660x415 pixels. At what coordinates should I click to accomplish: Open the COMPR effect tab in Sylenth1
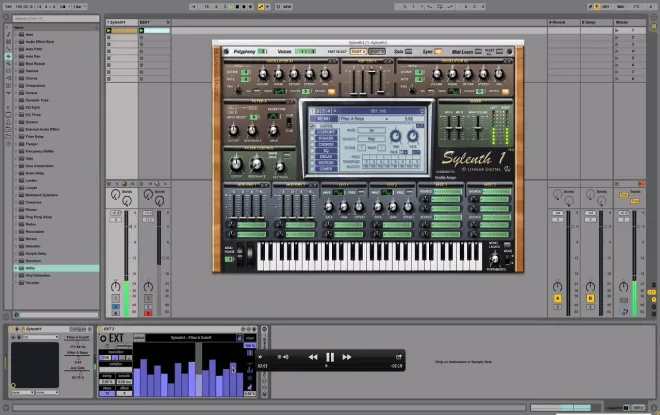point(326,169)
